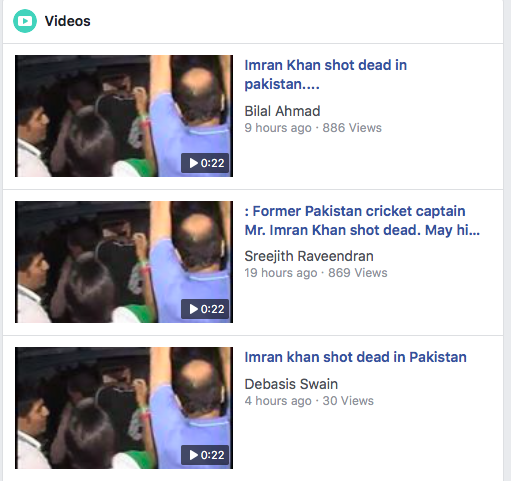
Task: Click the '30 Views' count
Action: (348, 401)
